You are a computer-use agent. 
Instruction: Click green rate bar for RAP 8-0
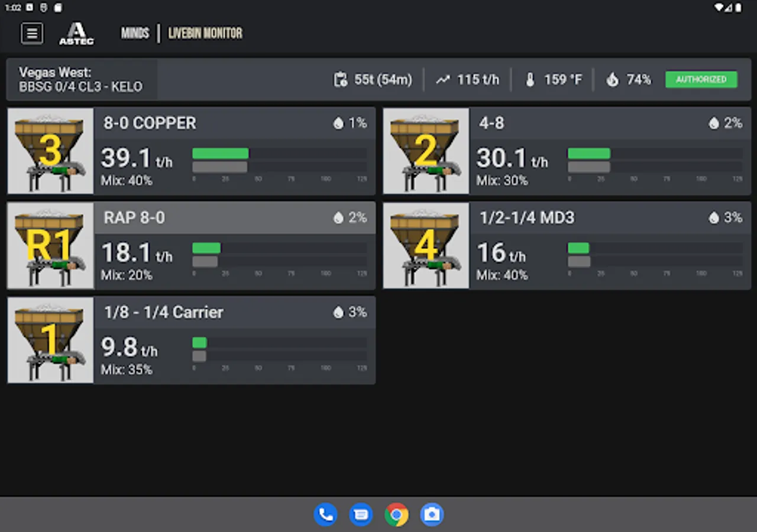(206, 248)
